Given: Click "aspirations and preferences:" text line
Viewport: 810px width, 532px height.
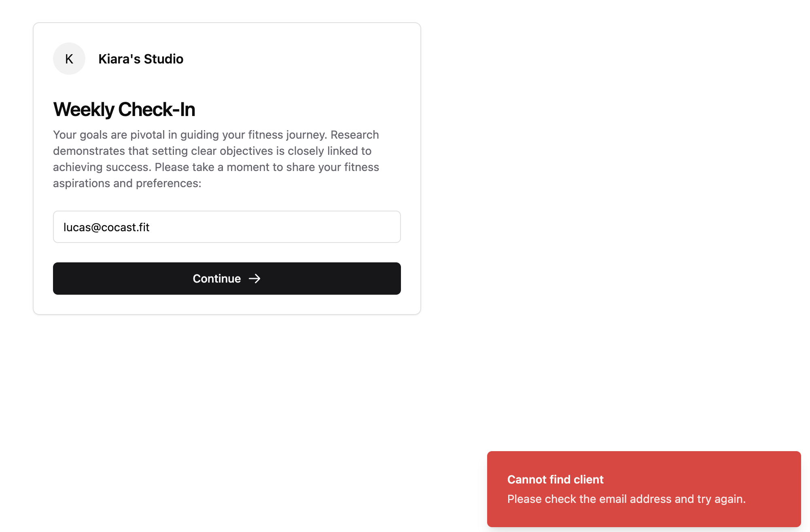Looking at the screenshot, I should pos(127,184).
